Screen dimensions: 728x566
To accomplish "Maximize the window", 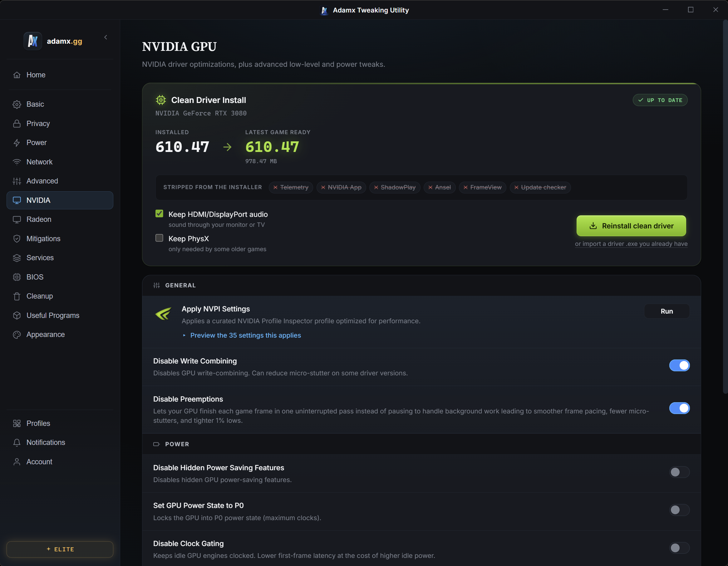I will pyautogui.click(x=690, y=10).
